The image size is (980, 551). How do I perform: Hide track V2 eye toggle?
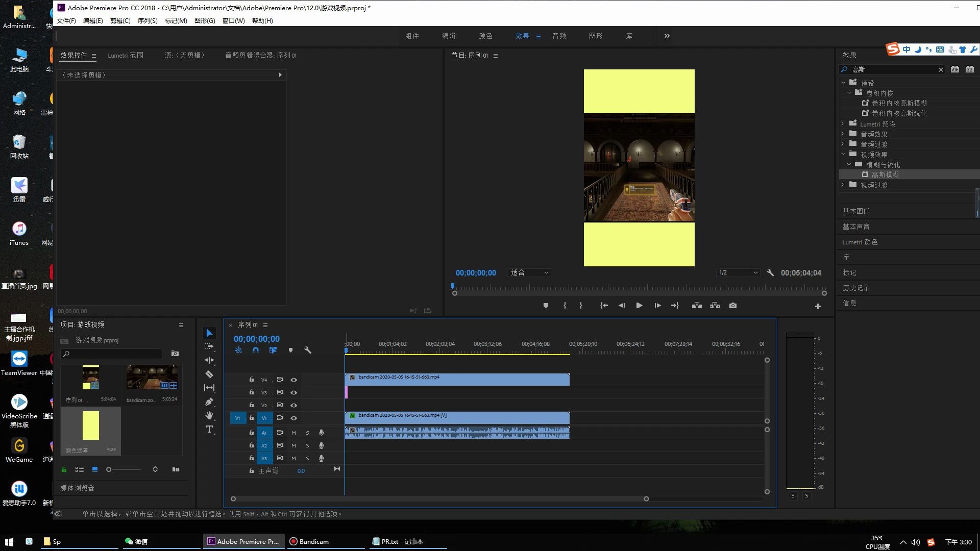pos(293,405)
